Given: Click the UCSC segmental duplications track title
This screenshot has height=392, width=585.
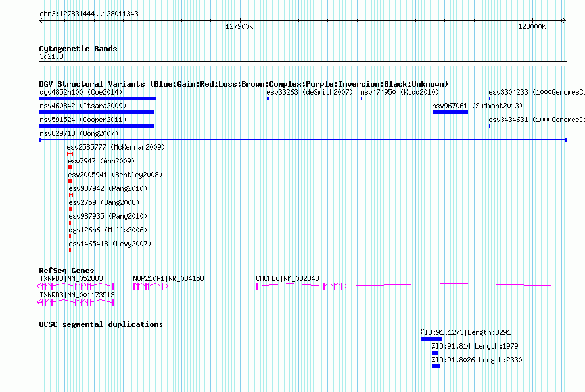Looking at the screenshot, I should point(101,324).
